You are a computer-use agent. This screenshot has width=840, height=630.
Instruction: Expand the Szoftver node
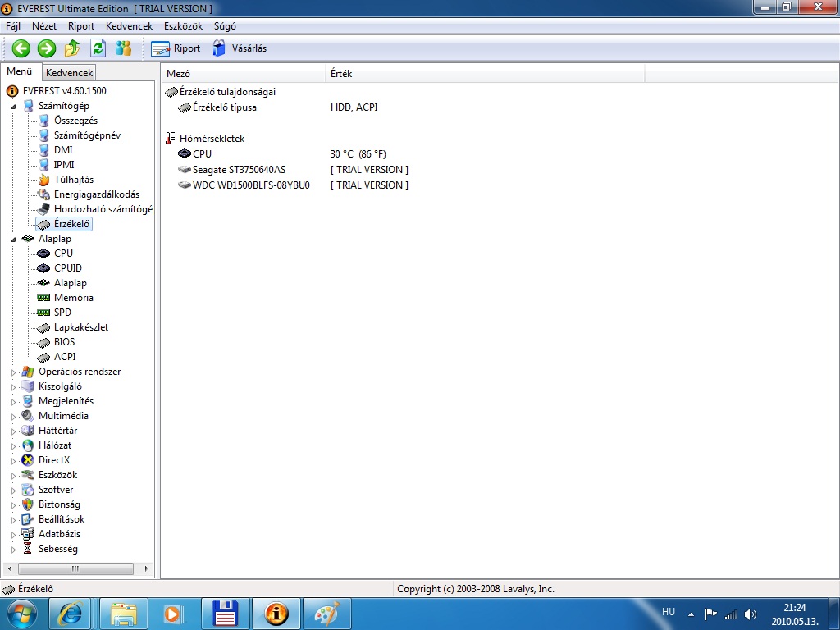pyautogui.click(x=13, y=491)
